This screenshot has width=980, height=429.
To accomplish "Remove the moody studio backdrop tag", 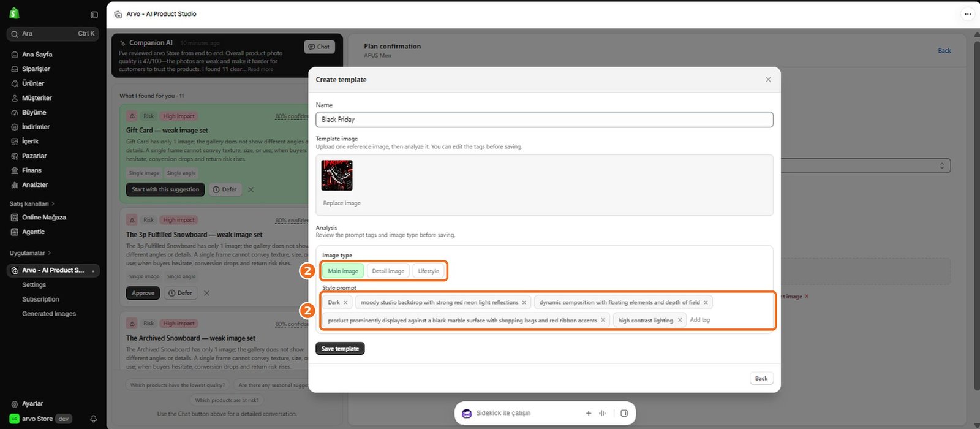I will (x=524, y=303).
